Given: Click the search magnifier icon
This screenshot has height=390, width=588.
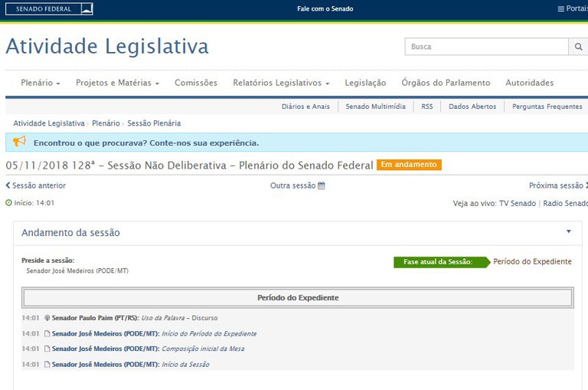Looking at the screenshot, I should click(x=579, y=47).
